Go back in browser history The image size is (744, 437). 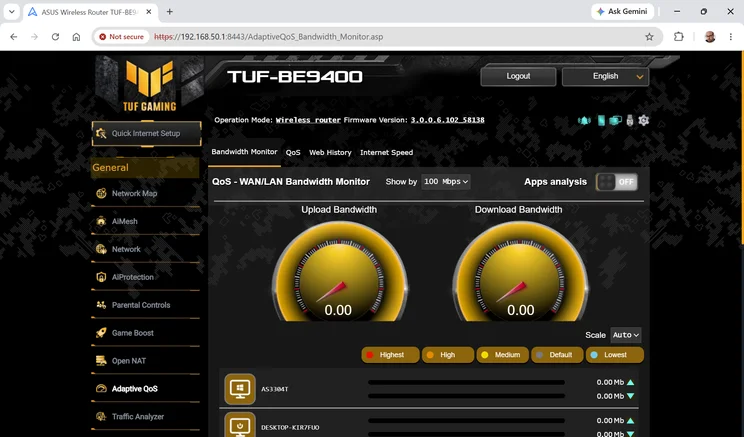click(14, 37)
